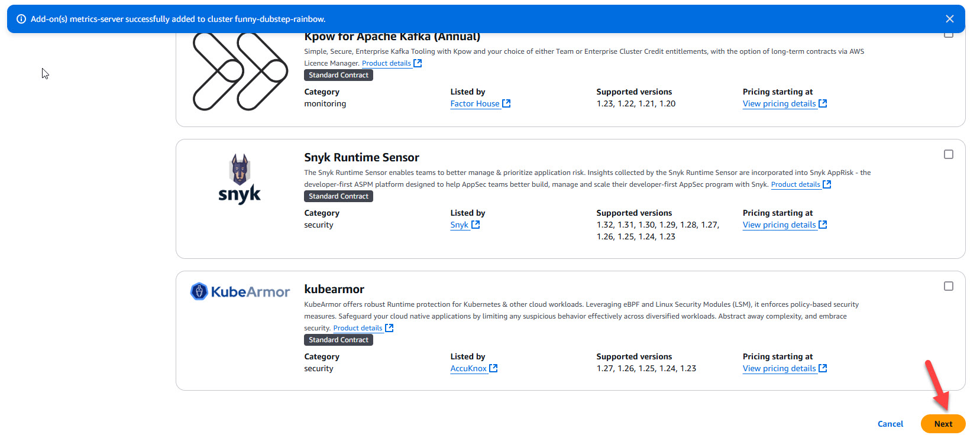Click Snyk supported versions starting with 1.32
The image size is (980, 435).
(658, 231)
